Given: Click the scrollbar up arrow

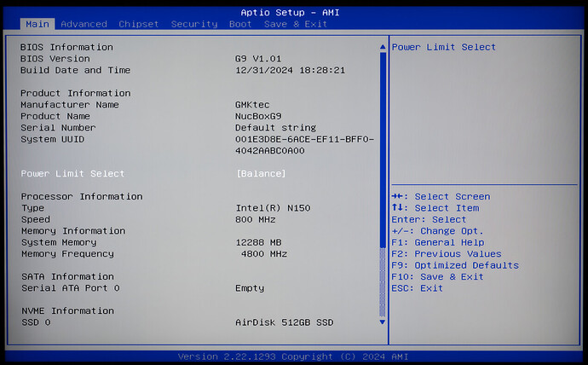Looking at the screenshot, I should point(383,47).
